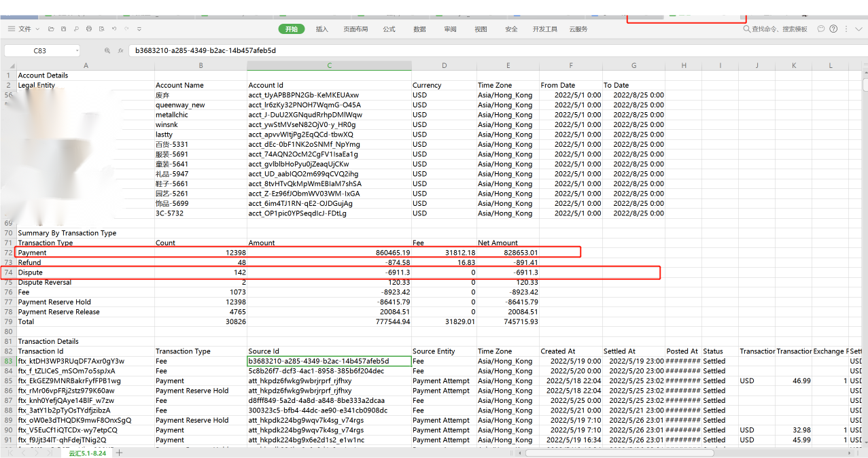Click the fx insert function icon
This screenshot has height=458, width=868.
120,51
